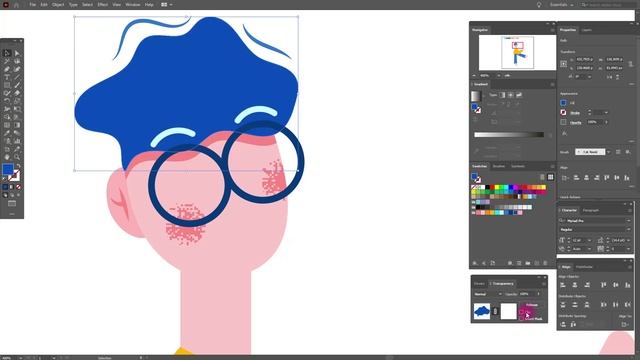This screenshot has height=360, width=640.
Task: Toggle link between art and opacity mask
Action: point(495,311)
